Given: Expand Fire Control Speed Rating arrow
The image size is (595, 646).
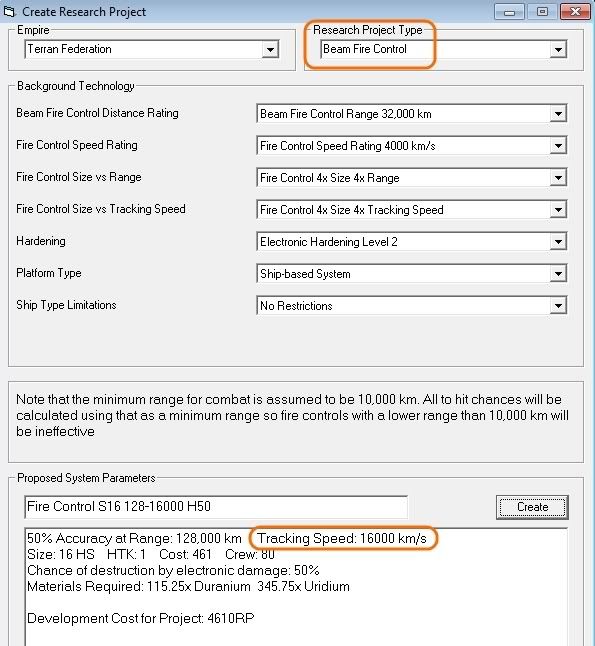Looking at the screenshot, I should tap(558, 146).
